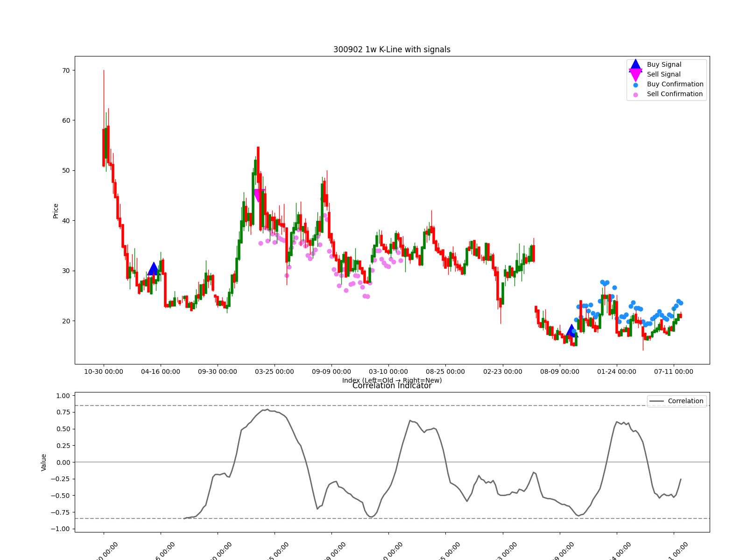Click the 'Buy Signal' legend label
Screen dimensions: 747x560
point(664,65)
